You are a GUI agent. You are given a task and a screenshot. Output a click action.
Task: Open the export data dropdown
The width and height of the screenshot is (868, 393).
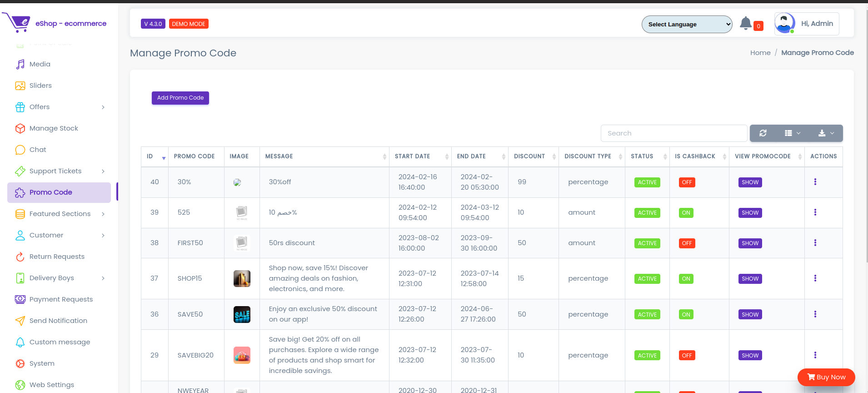click(826, 133)
